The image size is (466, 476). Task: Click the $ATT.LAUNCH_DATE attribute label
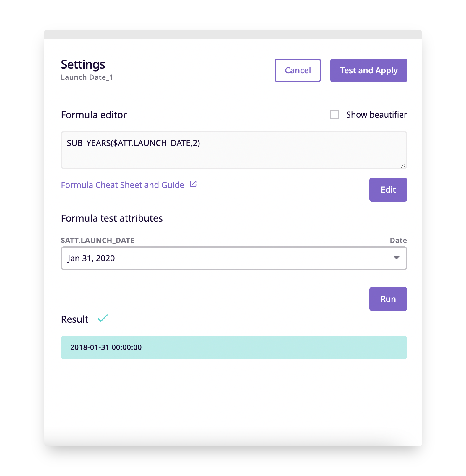coord(98,240)
